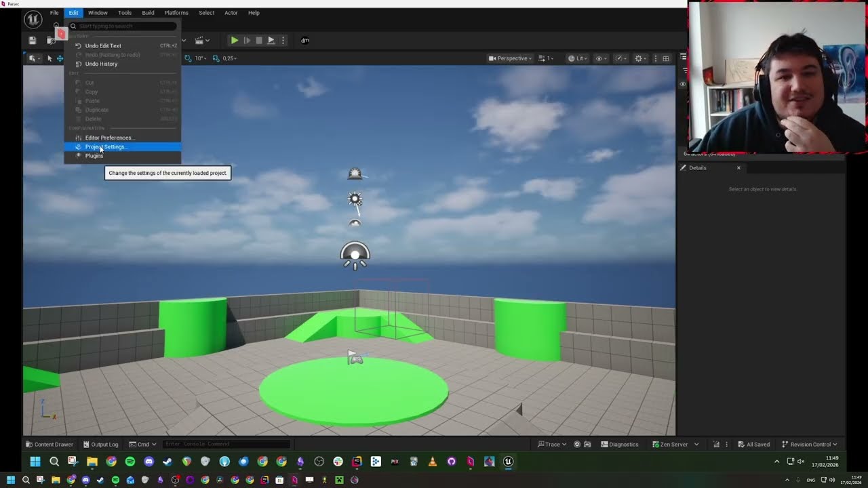
Task: Open the Output Log
Action: click(x=100, y=445)
